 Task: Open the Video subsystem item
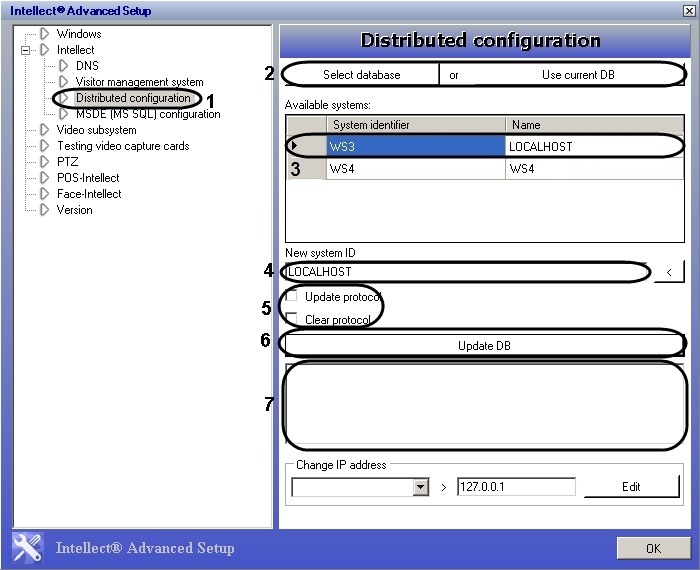click(96, 130)
